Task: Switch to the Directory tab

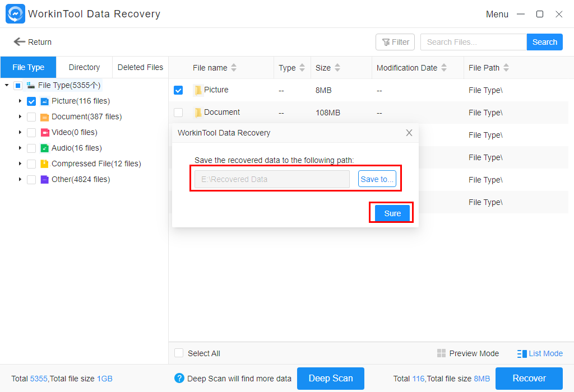Action: click(x=84, y=67)
